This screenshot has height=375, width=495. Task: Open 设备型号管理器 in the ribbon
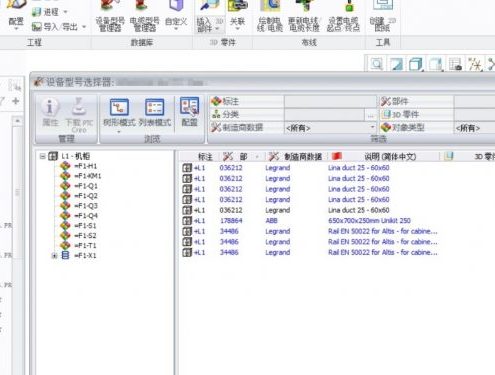(110, 17)
